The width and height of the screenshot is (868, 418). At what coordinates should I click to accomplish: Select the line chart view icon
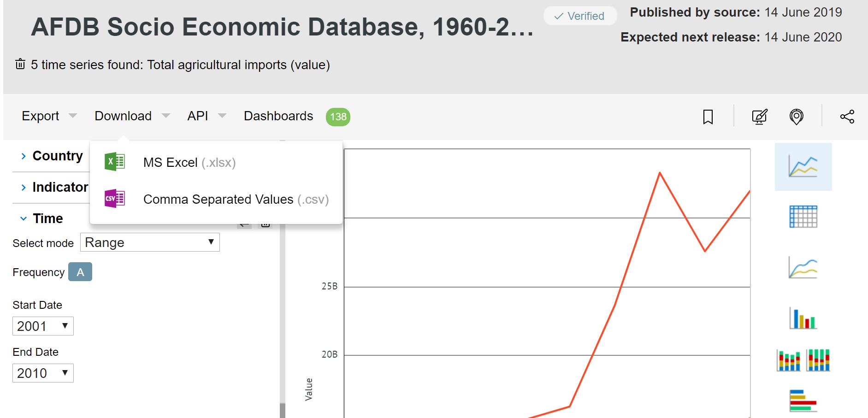pos(803,167)
